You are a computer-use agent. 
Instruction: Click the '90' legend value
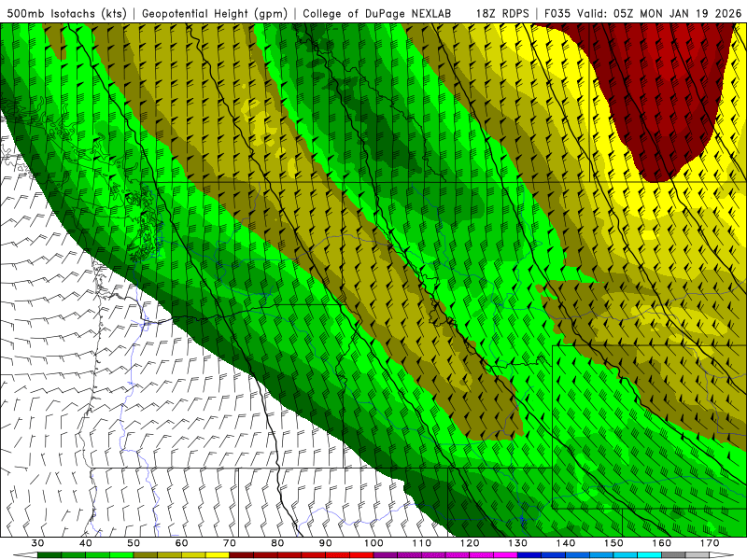[325, 543]
